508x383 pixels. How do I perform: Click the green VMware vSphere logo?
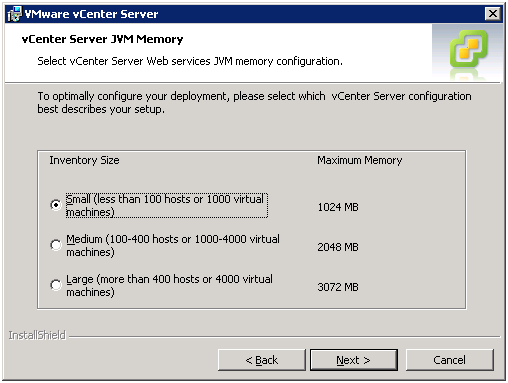coord(469,49)
